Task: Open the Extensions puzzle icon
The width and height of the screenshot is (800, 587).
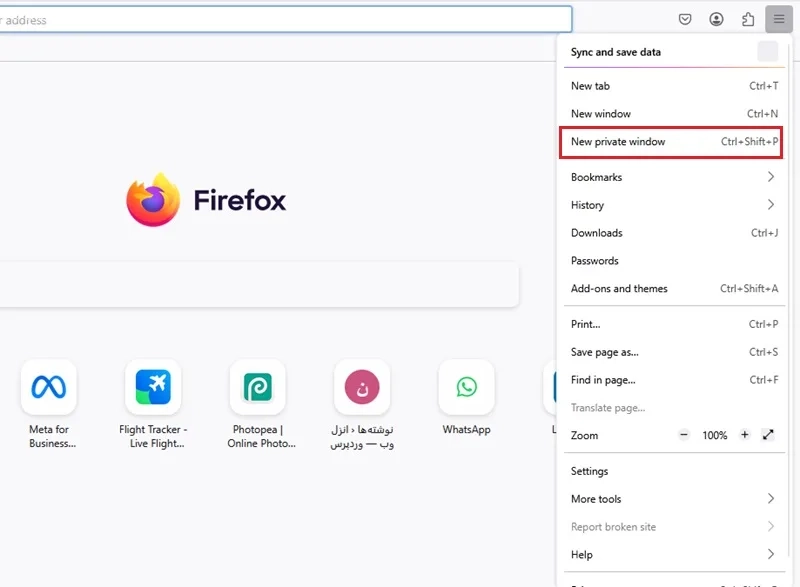Action: pyautogui.click(x=748, y=19)
